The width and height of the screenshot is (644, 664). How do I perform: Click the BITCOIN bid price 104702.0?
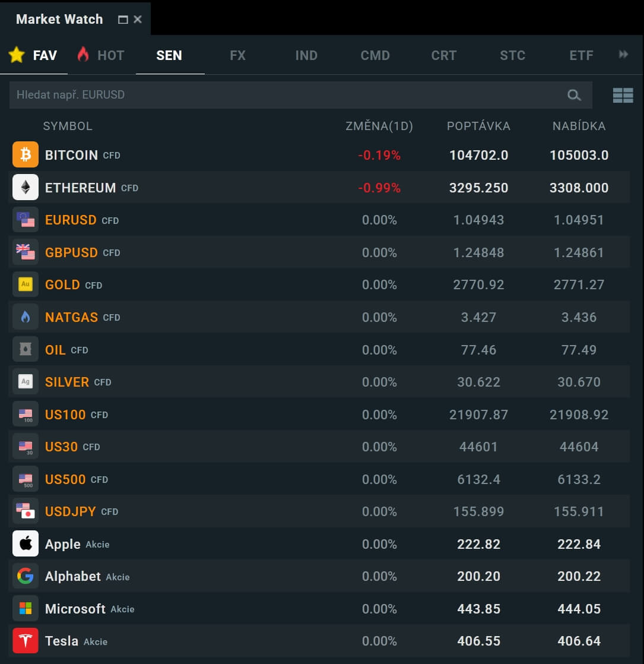pos(478,155)
